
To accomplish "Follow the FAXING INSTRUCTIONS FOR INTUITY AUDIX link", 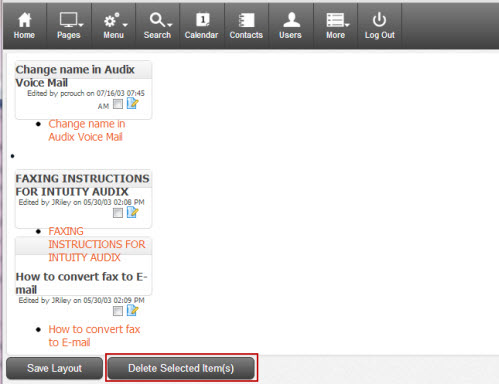I will [97, 244].
